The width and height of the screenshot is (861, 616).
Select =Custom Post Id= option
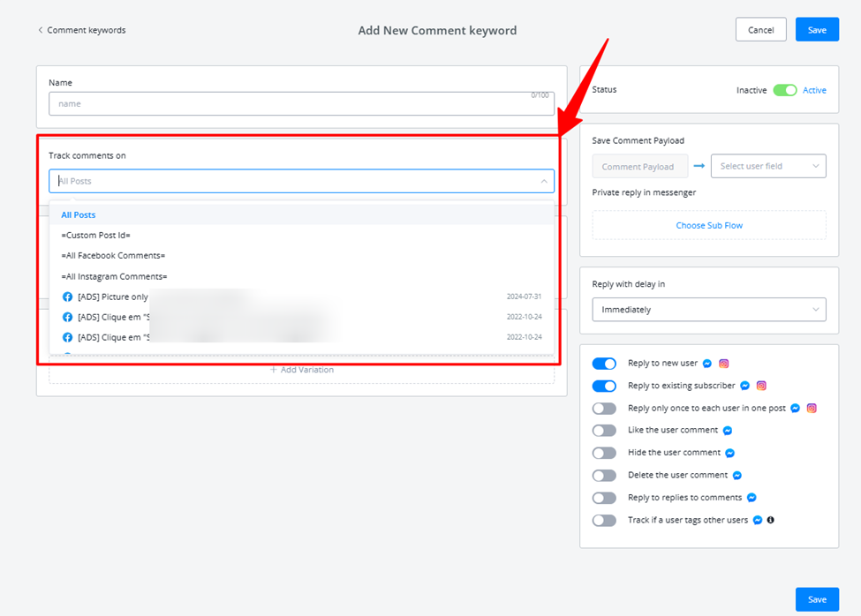pyautogui.click(x=301, y=236)
